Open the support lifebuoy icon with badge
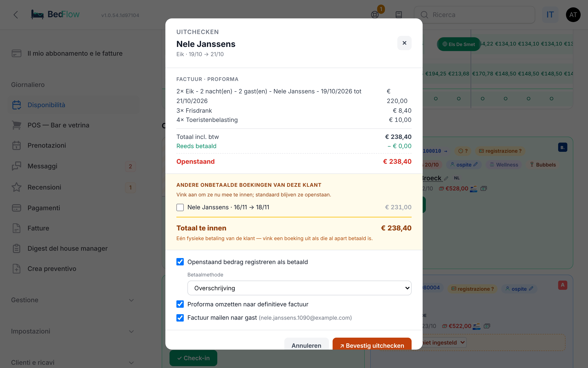The width and height of the screenshot is (588, 368). 375,14
